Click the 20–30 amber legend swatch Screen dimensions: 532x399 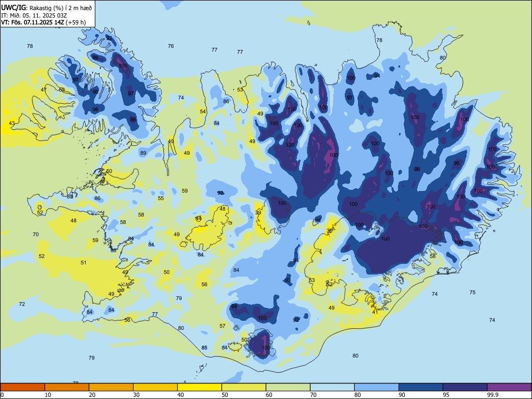[x=111, y=387]
